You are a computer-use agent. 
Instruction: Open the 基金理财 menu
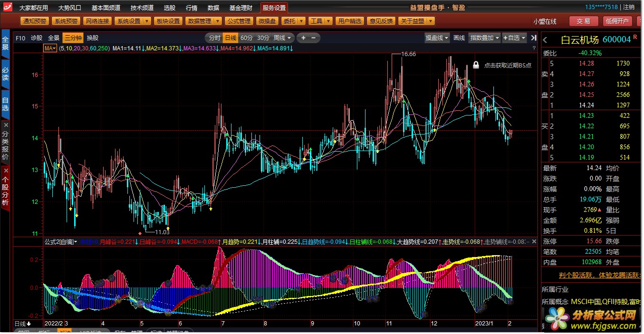tap(240, 8)
